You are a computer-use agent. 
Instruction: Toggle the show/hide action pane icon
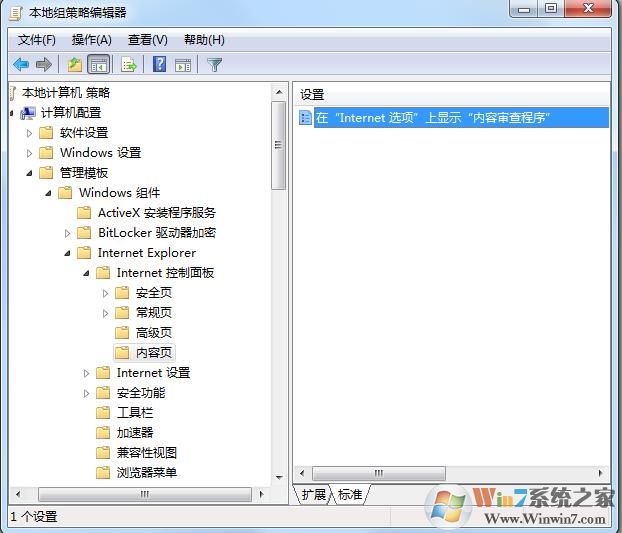183,65
